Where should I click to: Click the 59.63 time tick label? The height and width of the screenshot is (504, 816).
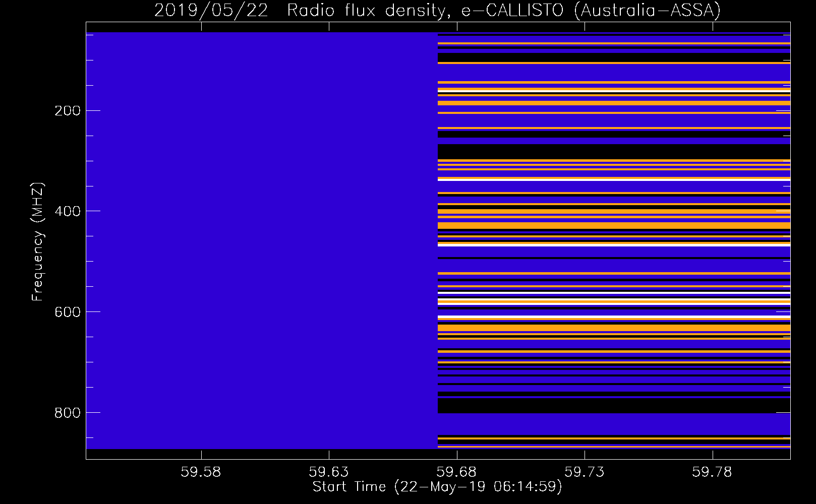pyautogui.click(x=329, y=472)
